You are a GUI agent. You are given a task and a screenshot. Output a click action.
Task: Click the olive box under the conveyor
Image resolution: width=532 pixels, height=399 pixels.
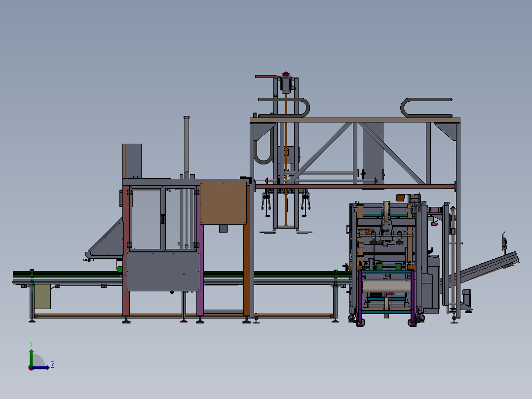(42, 296)
